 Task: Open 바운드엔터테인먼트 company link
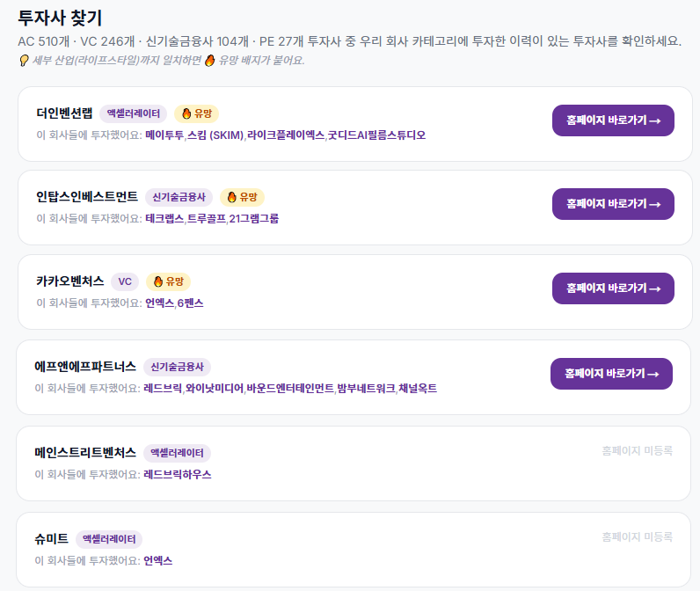point(290,389)
